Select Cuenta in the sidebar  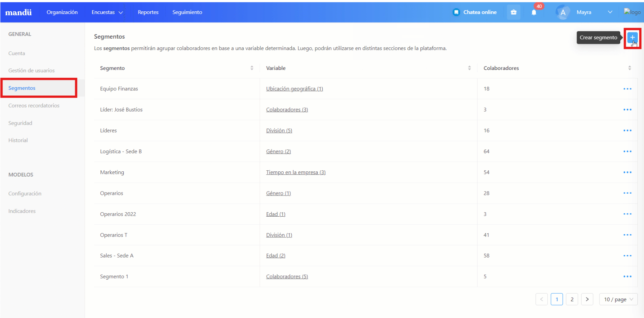click(x=17, y=53)
